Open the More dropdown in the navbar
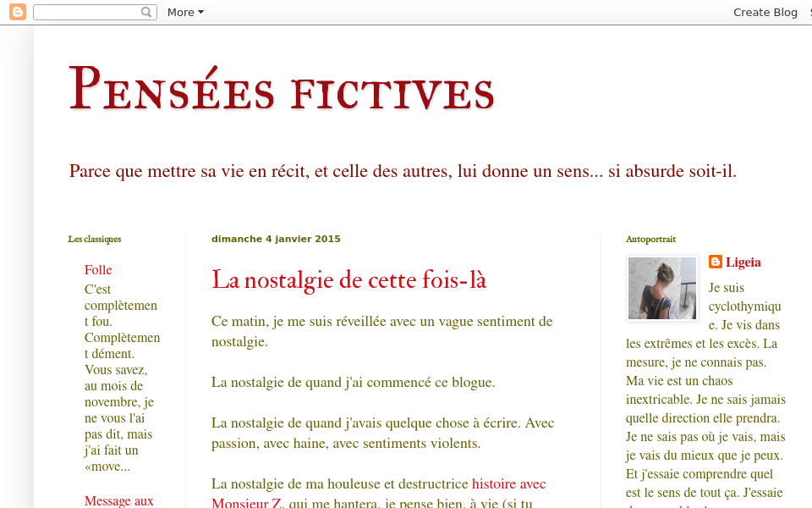The image size is (812, 508). point(184,12)
